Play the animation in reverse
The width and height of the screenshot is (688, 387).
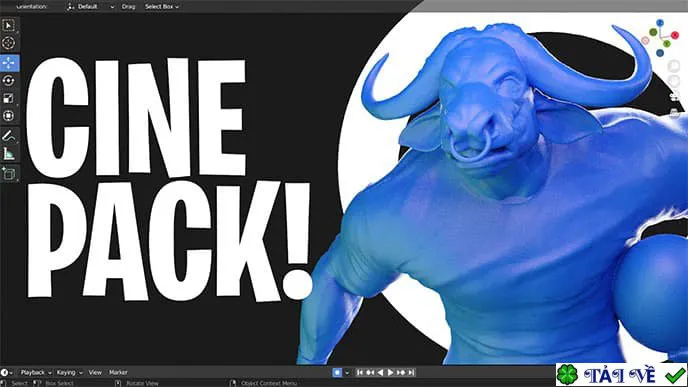click(x=380, y=373)
